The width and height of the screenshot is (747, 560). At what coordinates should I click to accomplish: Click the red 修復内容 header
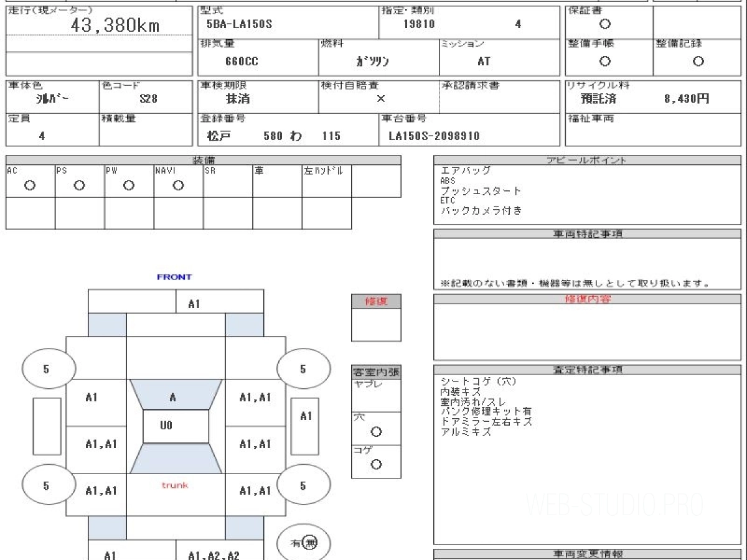587,299
